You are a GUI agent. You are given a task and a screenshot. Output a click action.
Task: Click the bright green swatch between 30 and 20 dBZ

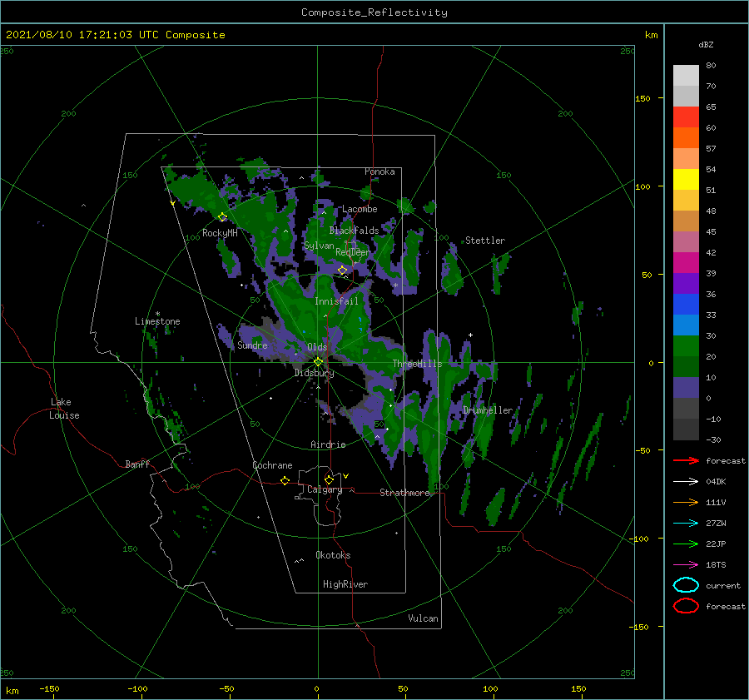click(686, 345)
